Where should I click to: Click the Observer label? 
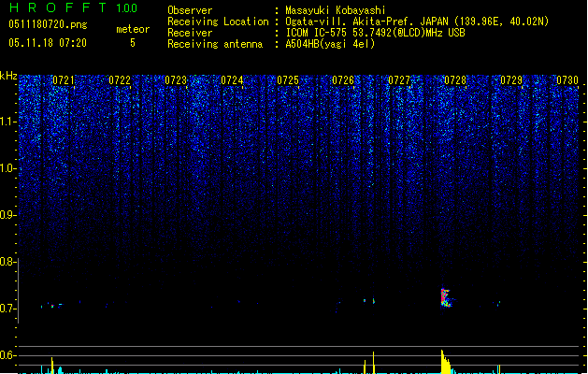[x=190, y=10]
